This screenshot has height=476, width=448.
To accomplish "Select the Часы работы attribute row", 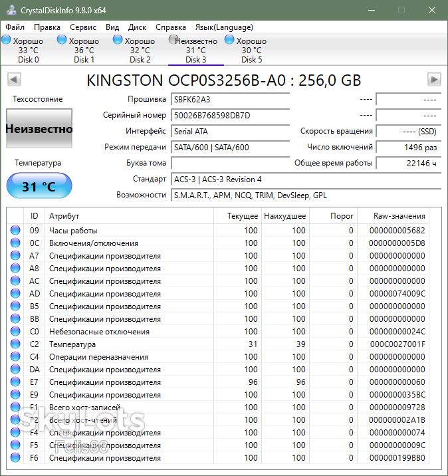I will pyautogui.click(x=218, y=231).
